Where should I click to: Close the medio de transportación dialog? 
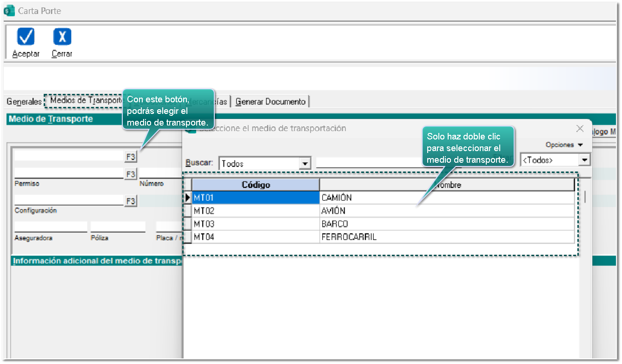[x=580, y=129]
